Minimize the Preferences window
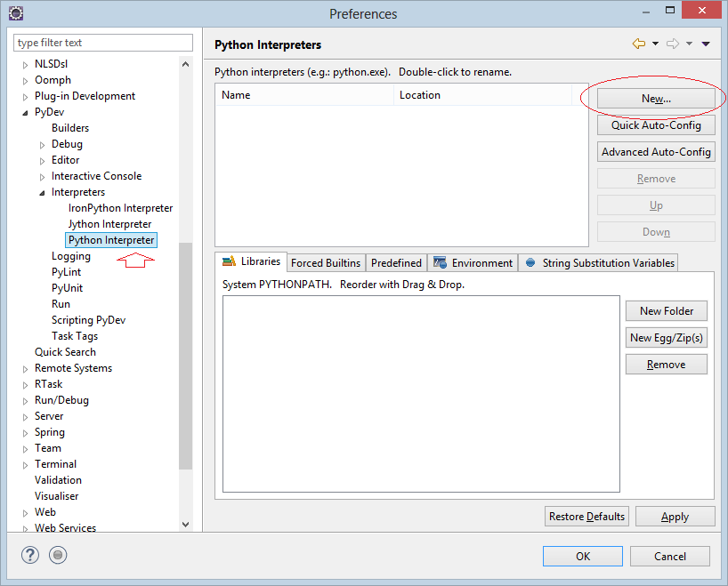 tap(646, 12)
